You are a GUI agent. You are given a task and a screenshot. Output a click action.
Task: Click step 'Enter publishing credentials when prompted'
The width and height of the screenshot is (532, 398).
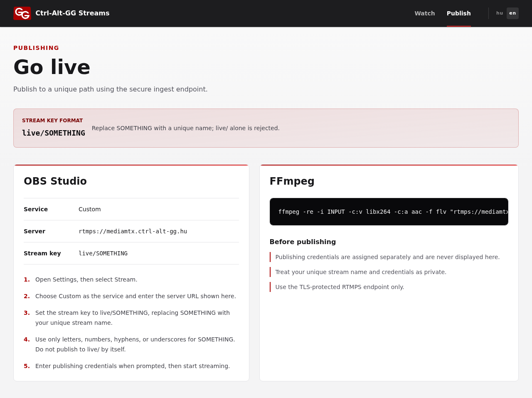133,366
